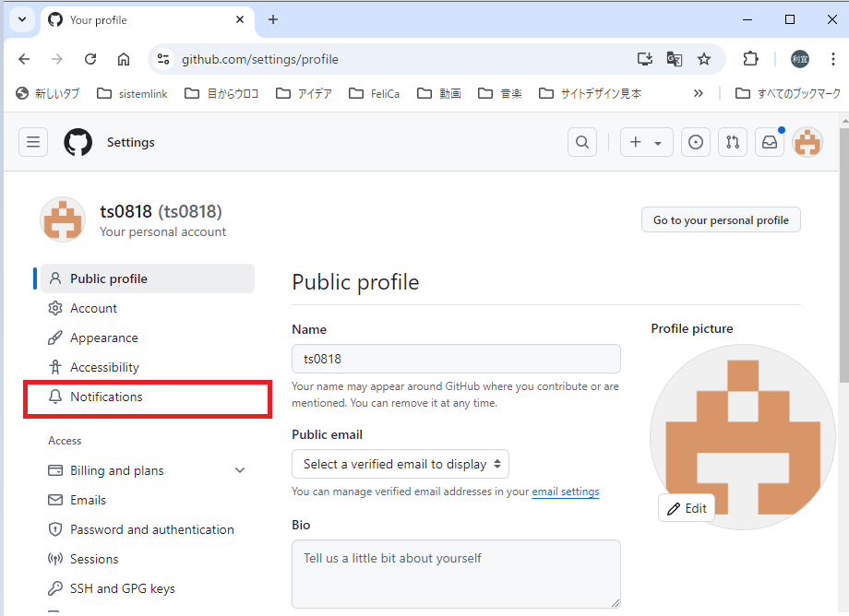Open the FeliCa bookmarks folder
849x616 pixels.
381,92
